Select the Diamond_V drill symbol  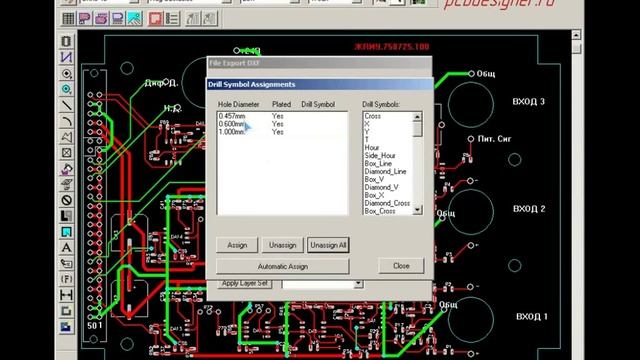[381, 187]
